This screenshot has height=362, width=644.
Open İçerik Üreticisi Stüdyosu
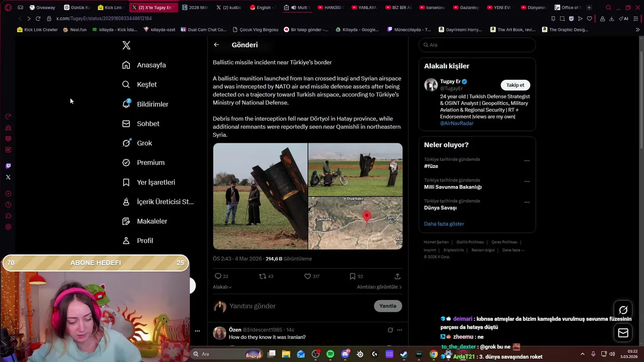[158, 202]
